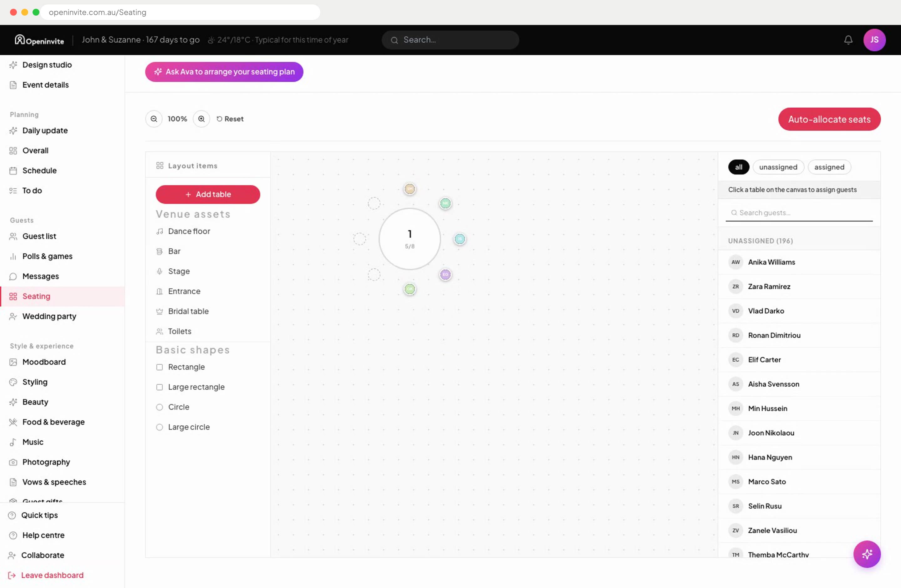
Task: Filter guests by the all tab
Action: click(738, 167)
